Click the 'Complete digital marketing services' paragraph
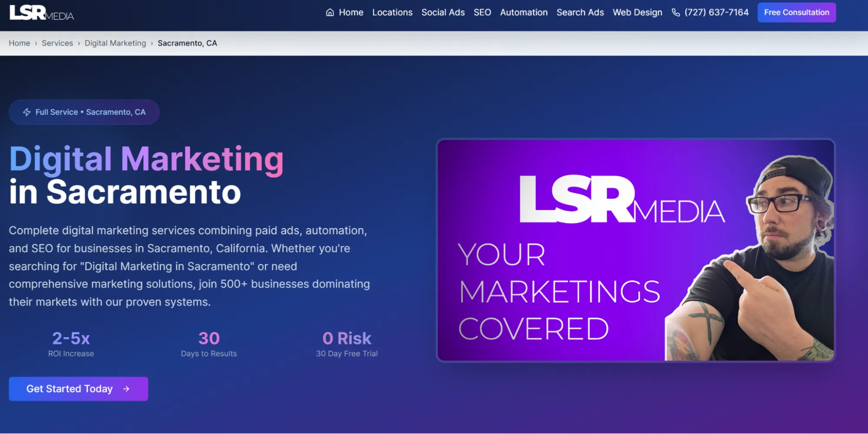 point(189,266)
